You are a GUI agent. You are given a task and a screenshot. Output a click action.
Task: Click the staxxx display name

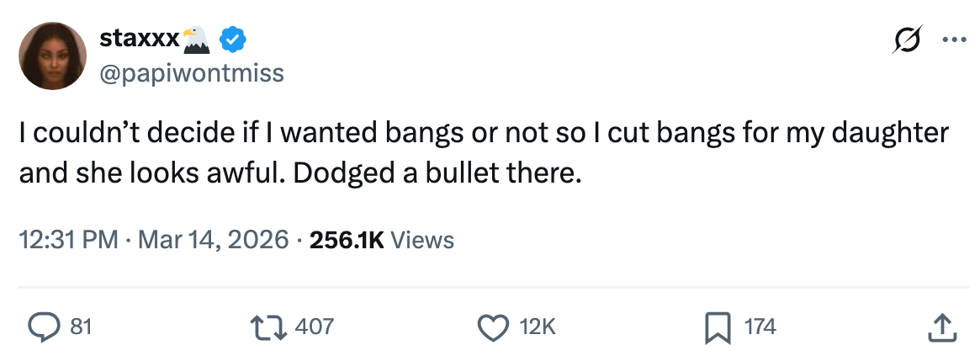pyautogui.click(x=139, y=39)
